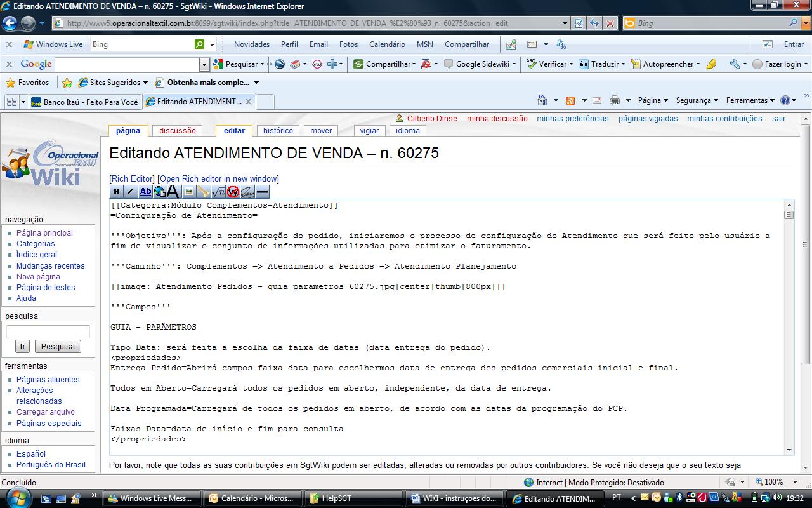Insert horizontal line from editor toolbar
The width and height of the screenshot is (812, 508).
click(x=262, y=192)
